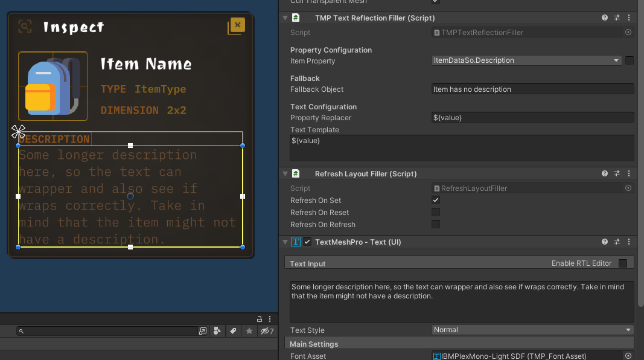Collapse Refresh Layout Filler component

pyautogui.click(x=285, y=174)
